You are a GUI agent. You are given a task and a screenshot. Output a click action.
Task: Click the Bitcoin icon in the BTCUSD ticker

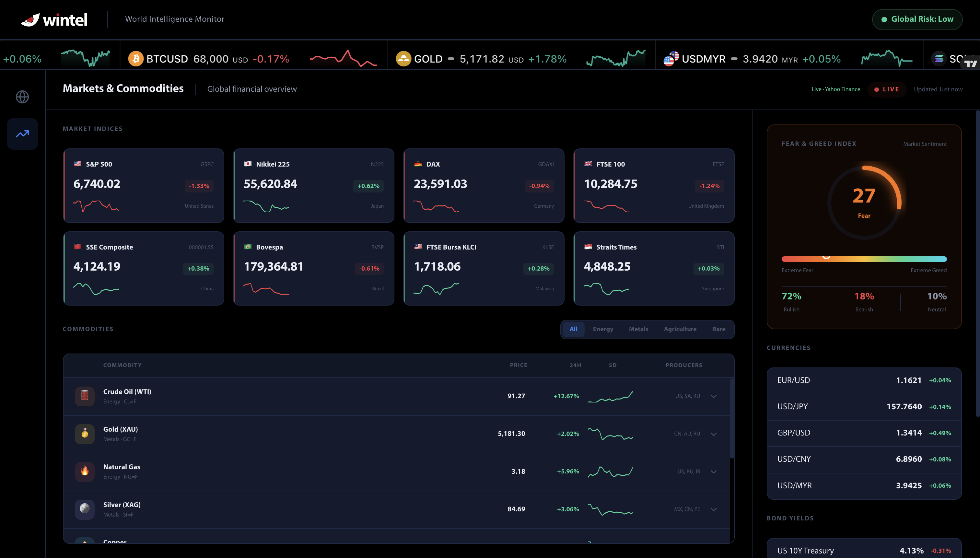tap(136, 58)
